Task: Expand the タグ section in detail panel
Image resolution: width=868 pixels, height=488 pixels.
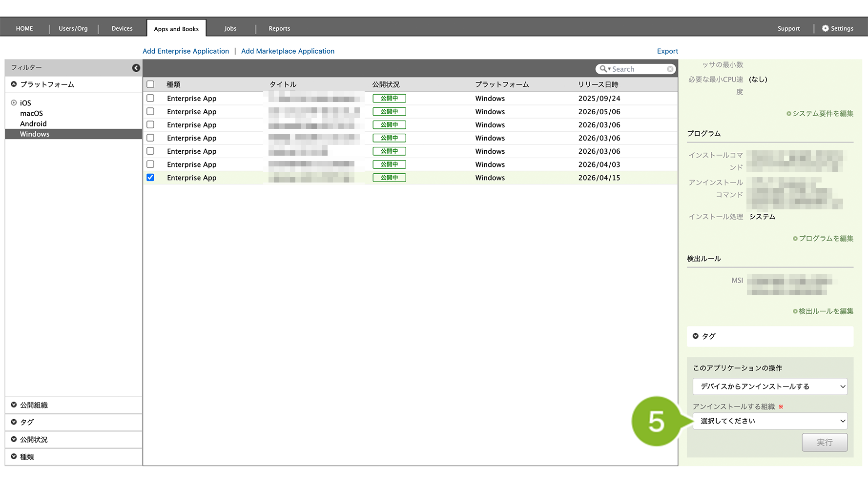Action: click(x=770, y=336)
